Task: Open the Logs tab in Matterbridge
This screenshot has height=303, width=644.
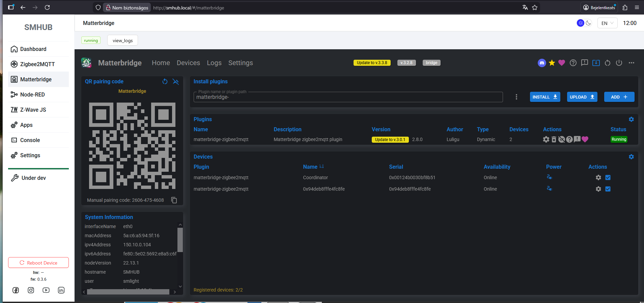Action: (x=214, y=63)
